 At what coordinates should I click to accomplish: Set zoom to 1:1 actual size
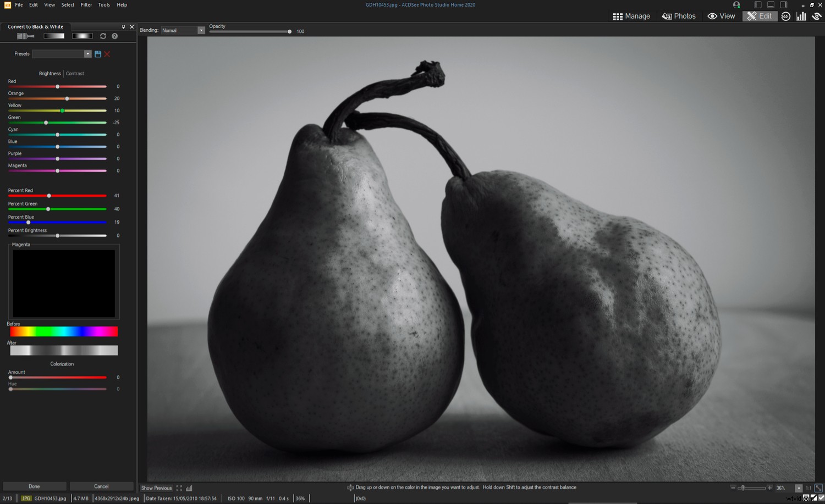point(809,488)
